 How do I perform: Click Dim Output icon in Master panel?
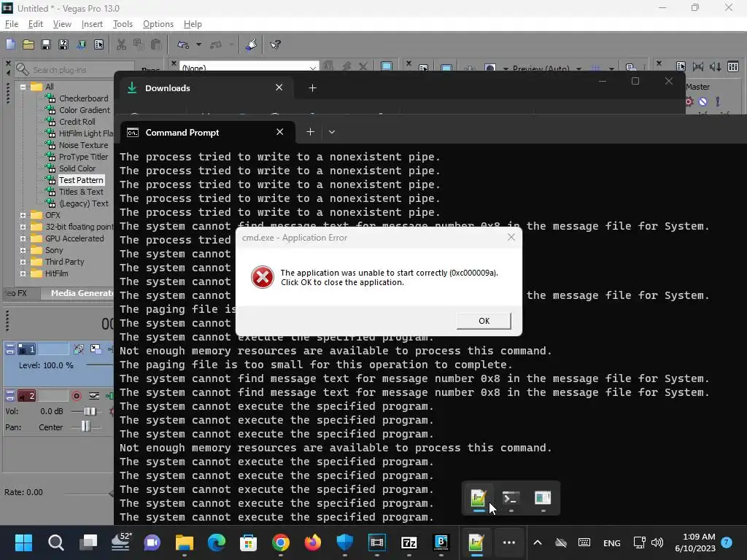[716, 66]
